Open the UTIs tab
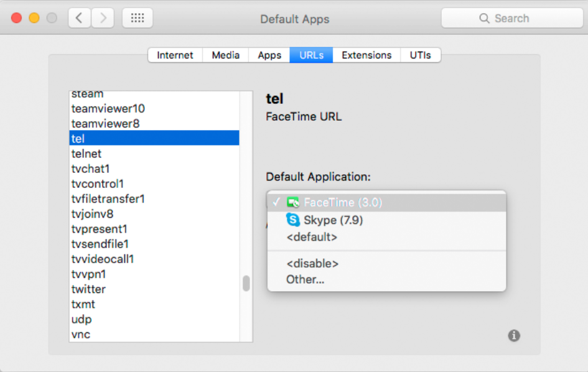The width and height of the screenshot is (588, 372). pos(421,55)
